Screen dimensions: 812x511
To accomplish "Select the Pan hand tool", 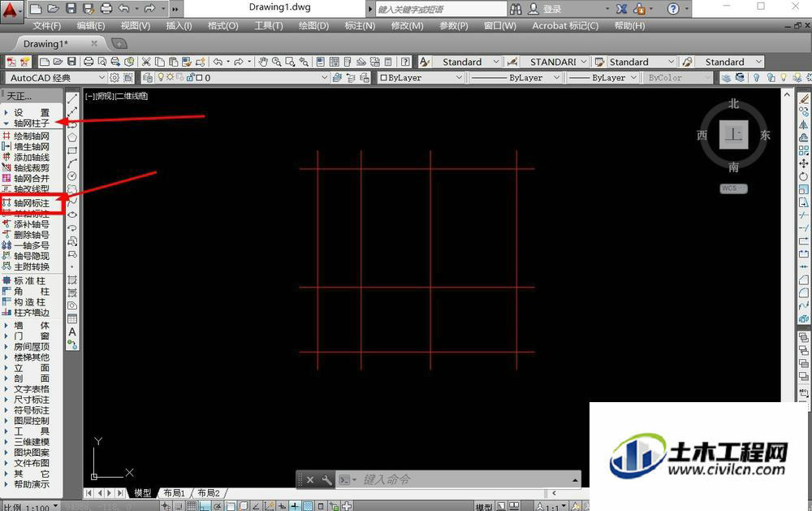I will coord(264,62).
